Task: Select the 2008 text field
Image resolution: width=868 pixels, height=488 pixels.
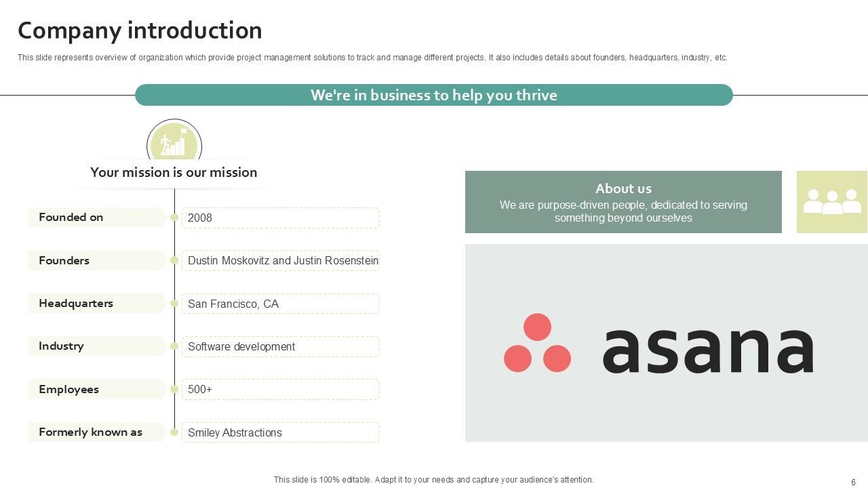Action: point(280,218)
